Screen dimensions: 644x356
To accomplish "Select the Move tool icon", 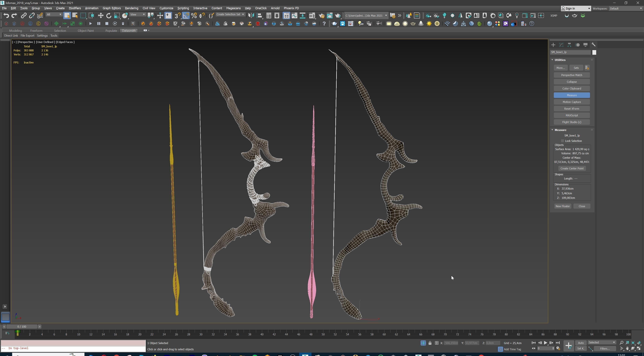I will pyautogui.click(x=100, y=15).
